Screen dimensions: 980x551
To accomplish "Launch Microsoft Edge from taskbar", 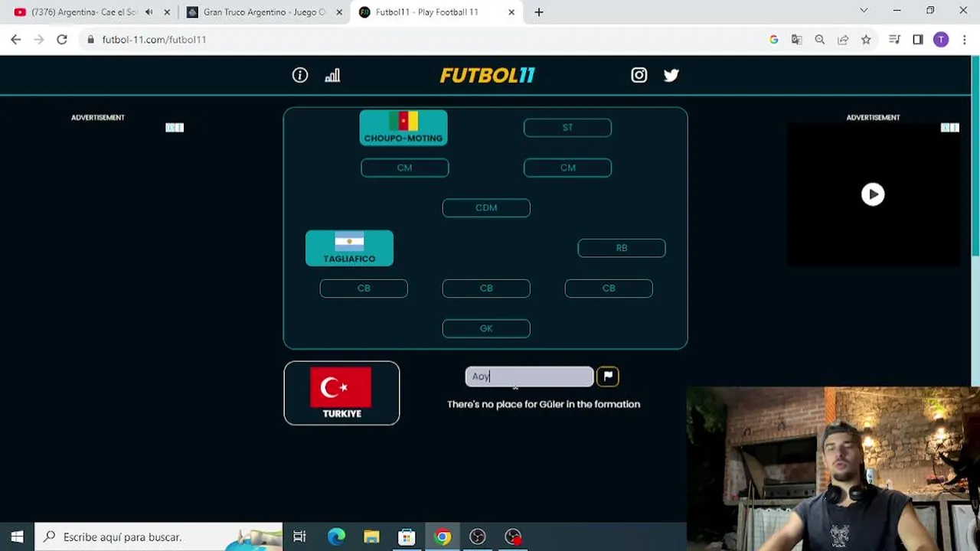I will click(x=336, y=537).
